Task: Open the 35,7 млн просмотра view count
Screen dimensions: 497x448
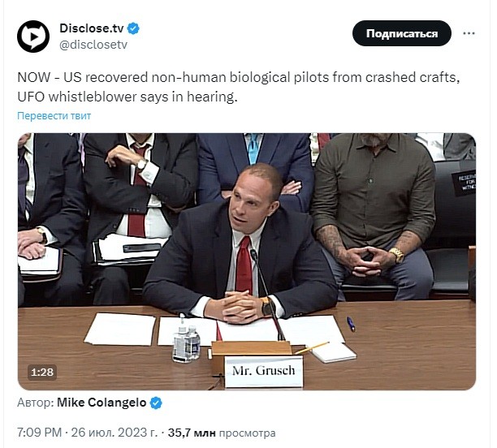Action: coord(222,433)
